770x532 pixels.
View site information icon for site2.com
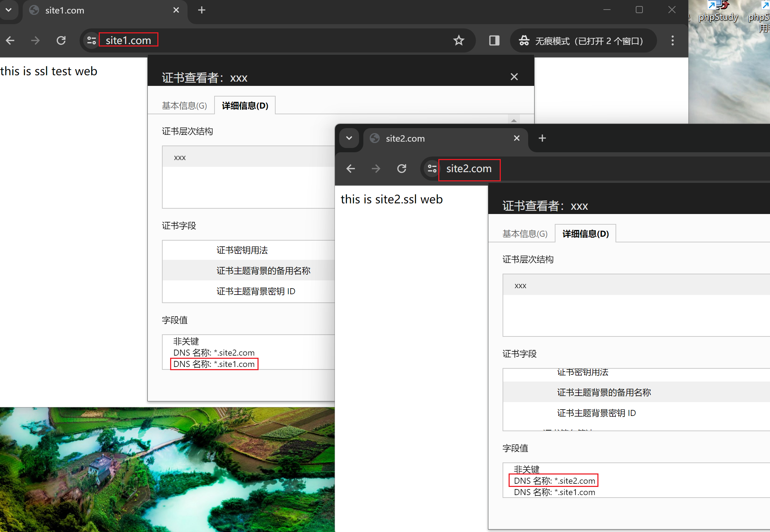tap(432, 169)
